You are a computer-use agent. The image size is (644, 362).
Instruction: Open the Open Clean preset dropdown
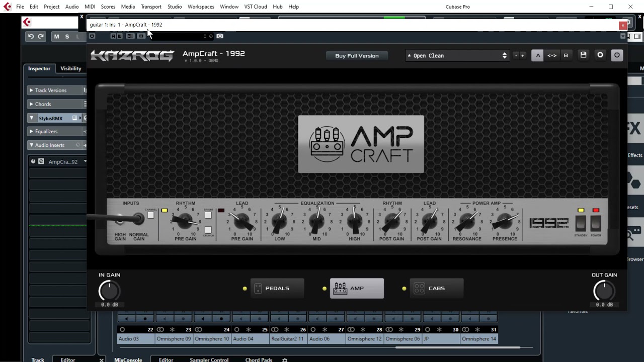point(457,56)
